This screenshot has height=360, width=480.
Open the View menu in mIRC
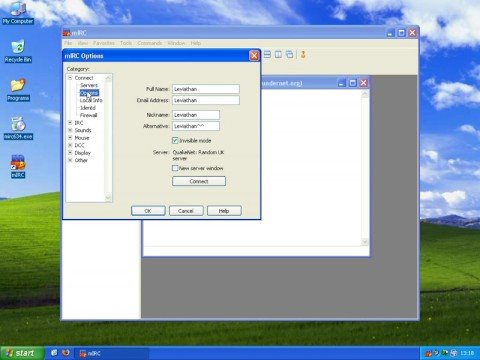[82, 43]
